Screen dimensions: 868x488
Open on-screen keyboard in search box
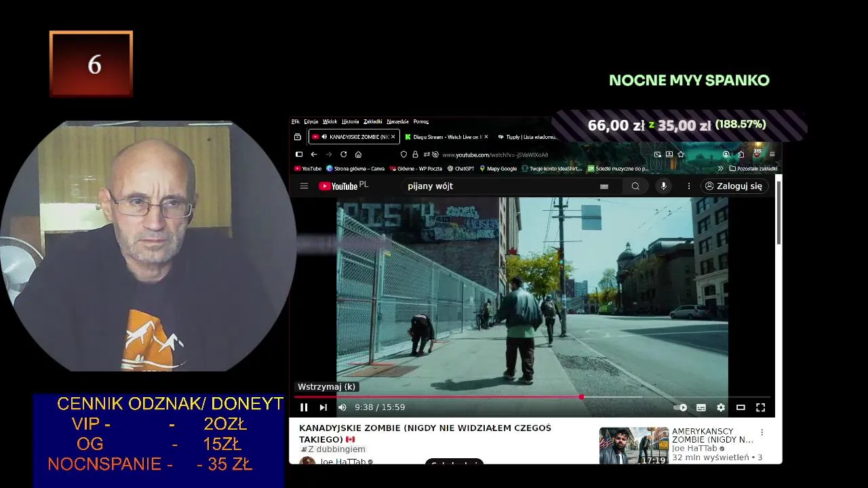click(x=604, y=186)
